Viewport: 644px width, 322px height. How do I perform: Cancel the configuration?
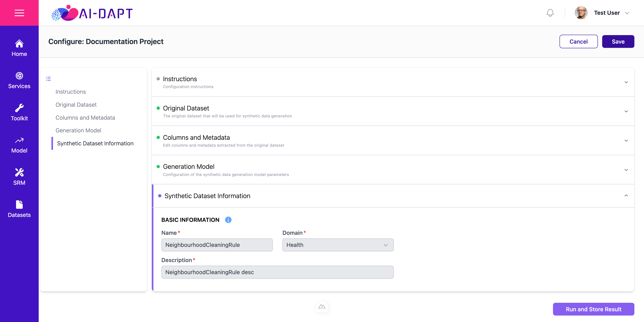578,42
